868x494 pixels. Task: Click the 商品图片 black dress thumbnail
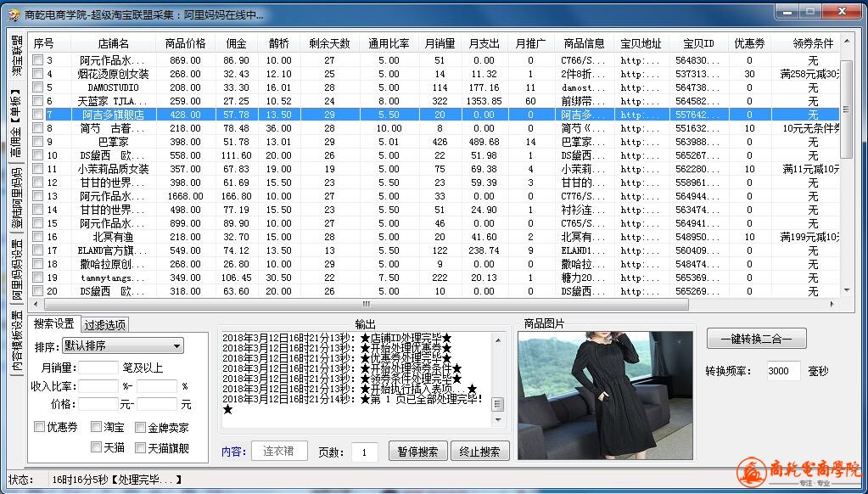(606, 396)
